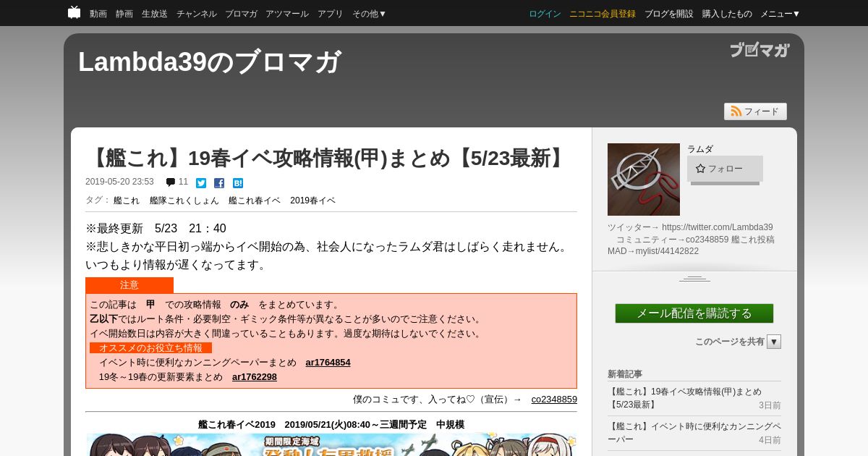The image size is (868, 456).
Task: Bookmark article with Hatena B! icon
Action: tap(238, 183)
